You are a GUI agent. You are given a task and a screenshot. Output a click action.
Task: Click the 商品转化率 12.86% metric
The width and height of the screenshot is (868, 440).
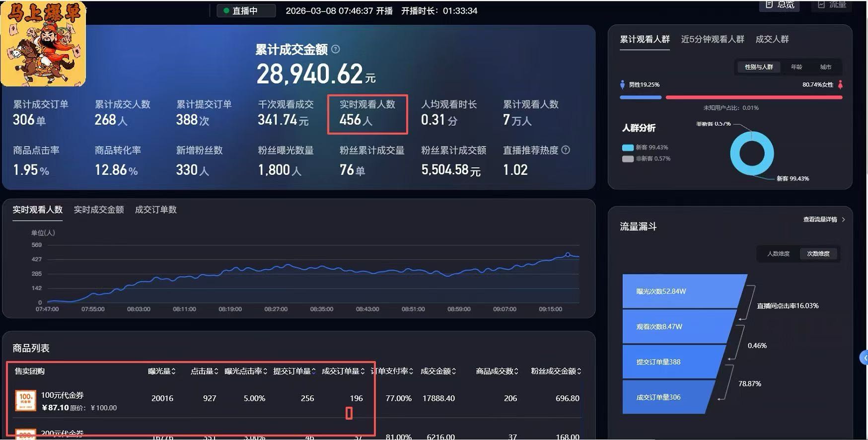[118, 161]
